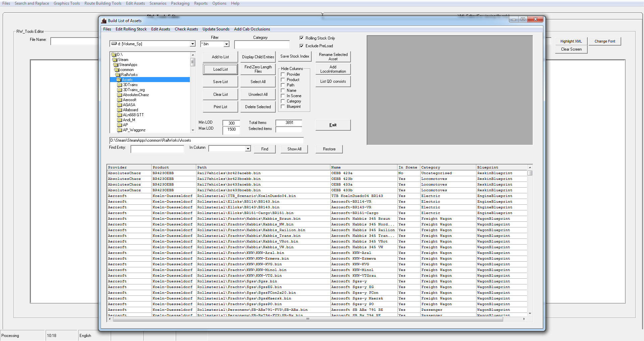Click the Find Zero Length Files button
Screen dimensions: 644x341
coord(258,69)
